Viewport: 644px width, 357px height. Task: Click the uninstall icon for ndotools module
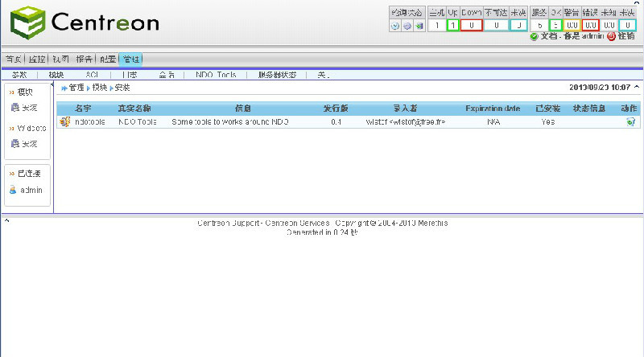pos(630,121)
